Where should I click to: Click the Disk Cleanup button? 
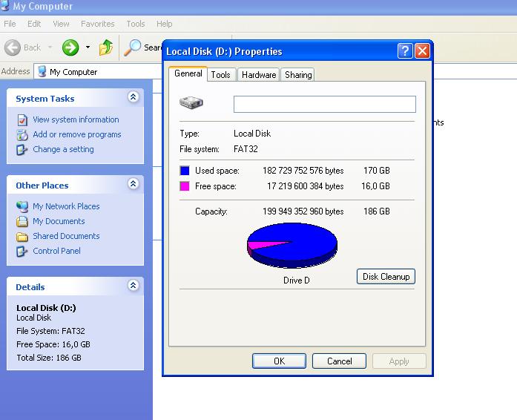pos(386,277)
